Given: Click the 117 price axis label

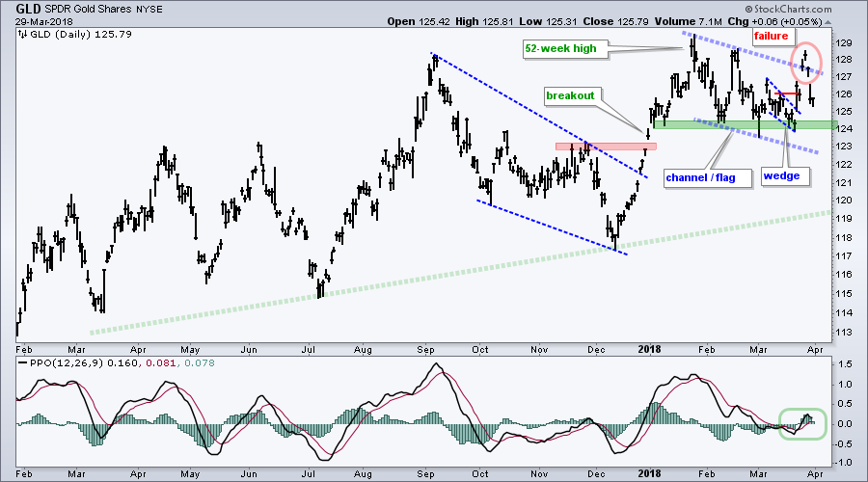Looking at the screenshot, I should click(844, 255).
